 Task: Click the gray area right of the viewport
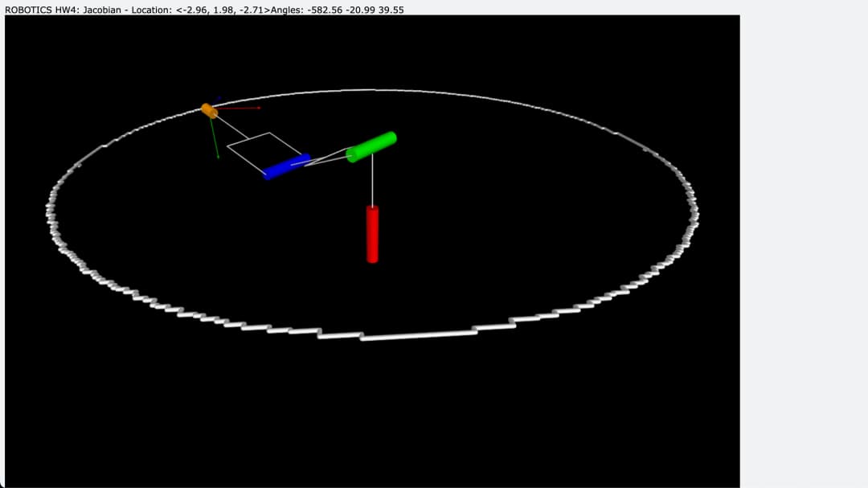[804, 241]
